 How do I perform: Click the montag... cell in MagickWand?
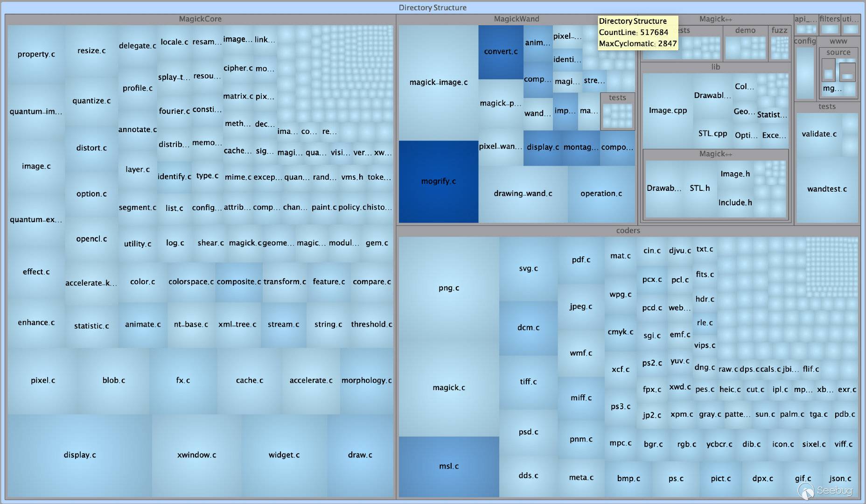[x=580, y=147]
